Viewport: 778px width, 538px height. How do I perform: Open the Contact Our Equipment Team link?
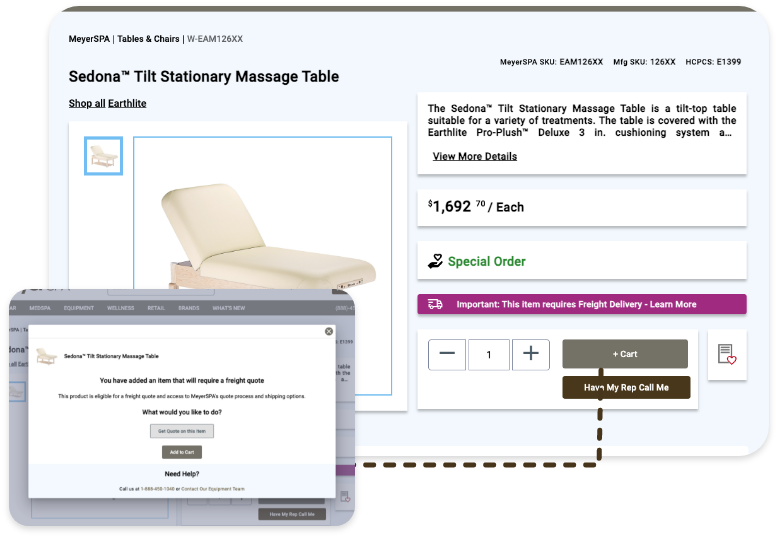[213, 489]
